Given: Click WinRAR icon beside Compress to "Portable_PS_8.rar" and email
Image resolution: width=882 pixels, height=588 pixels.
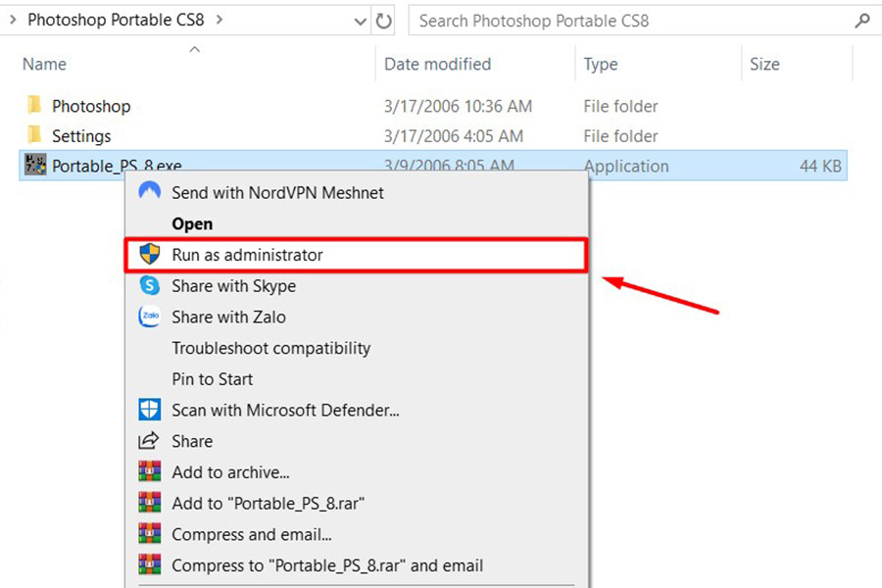Looking at the screenshot, I should (x=150, y=564).
